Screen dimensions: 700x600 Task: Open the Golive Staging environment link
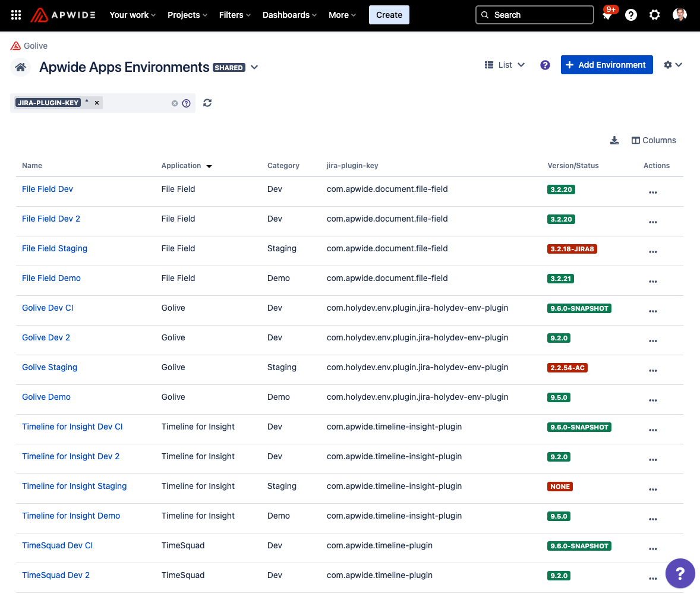[49, 367]
